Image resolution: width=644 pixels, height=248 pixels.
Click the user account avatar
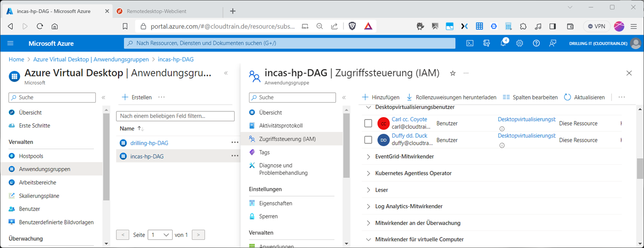(635, 43)
